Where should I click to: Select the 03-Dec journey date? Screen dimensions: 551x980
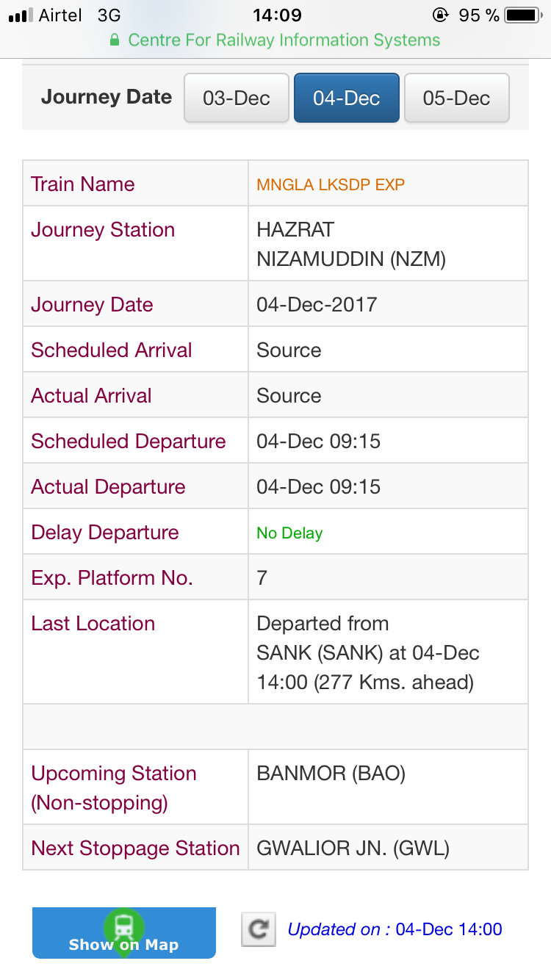pos(236,98)
